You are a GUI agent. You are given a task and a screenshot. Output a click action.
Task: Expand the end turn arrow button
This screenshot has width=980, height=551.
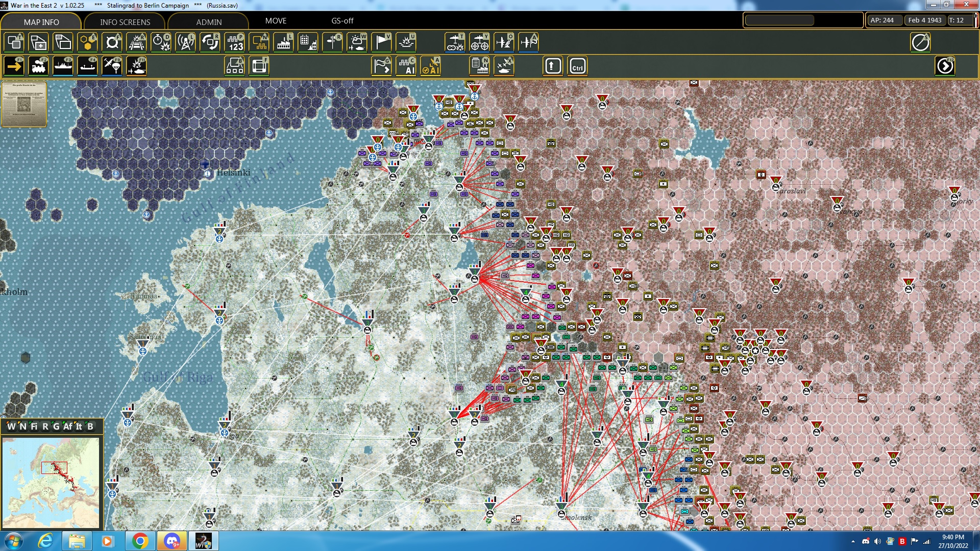pyautogui.click(x=945, y=66)
